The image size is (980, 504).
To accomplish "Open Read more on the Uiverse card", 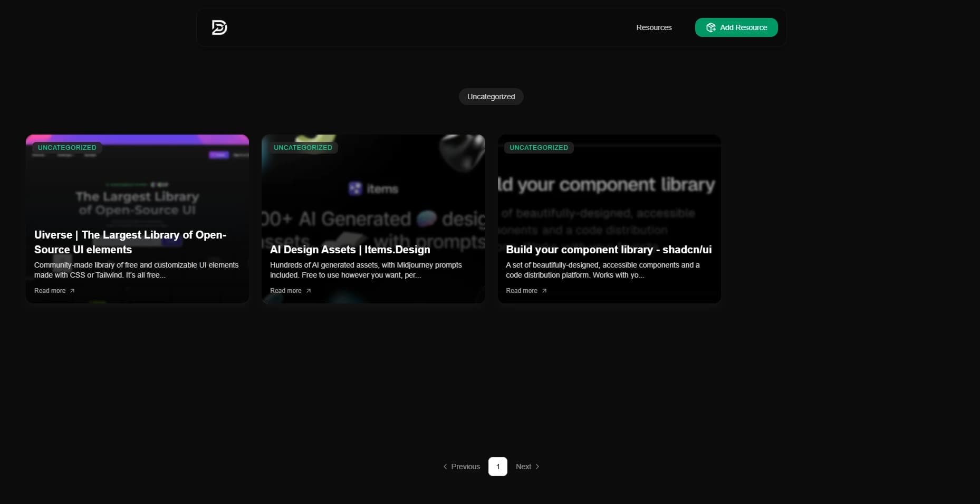I will pyautogui.click(x=50, y=291).
